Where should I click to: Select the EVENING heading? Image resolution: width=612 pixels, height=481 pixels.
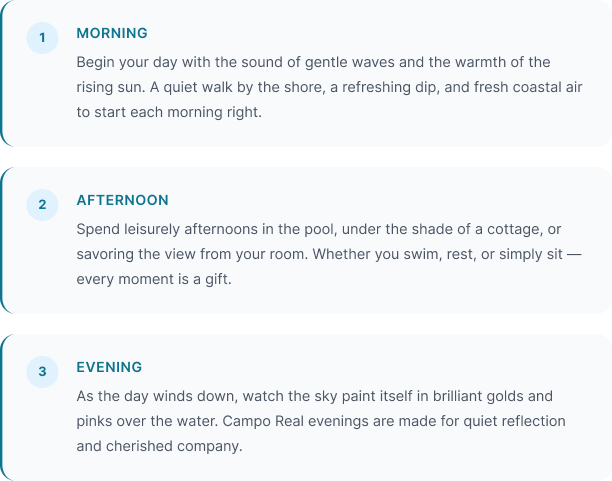pos(109,367)
